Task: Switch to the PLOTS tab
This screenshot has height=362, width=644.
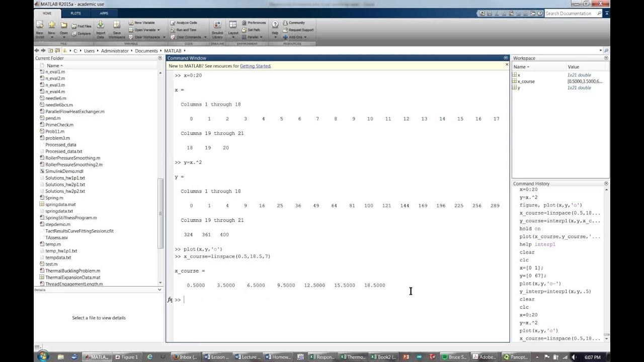Action: (75, 13)
